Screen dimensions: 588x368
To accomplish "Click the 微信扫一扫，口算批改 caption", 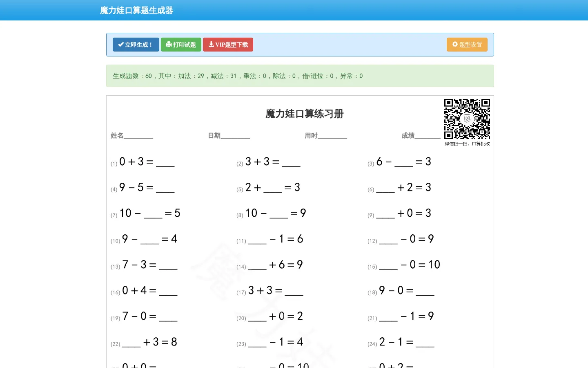I will (467, 144).
